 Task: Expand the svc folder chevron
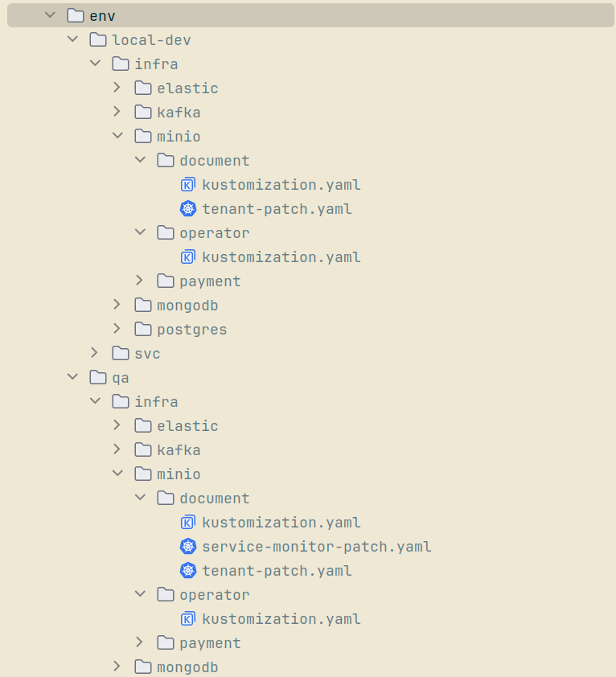[95, 353]
